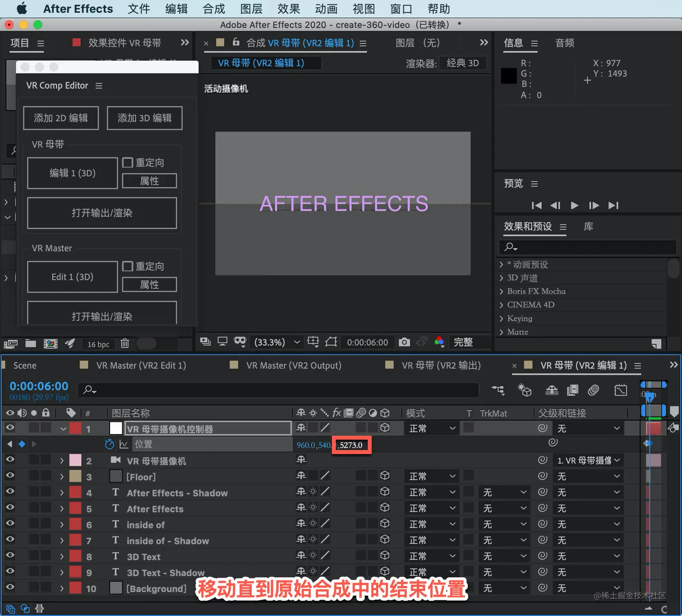The height and width of the screenshot is (616, 682).
Task: Switch to the Scene timeline tab
Action: click(x=25, y=366)
